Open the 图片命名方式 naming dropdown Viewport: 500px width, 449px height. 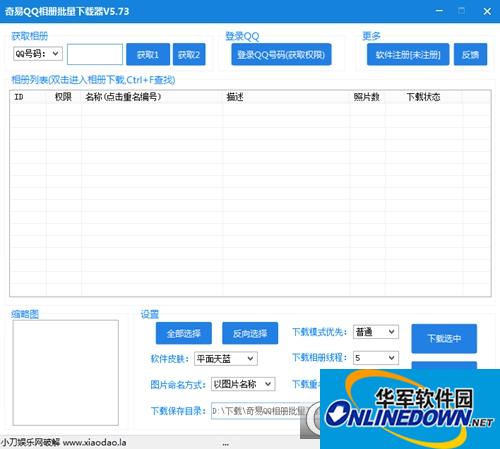tap(243, 384)
